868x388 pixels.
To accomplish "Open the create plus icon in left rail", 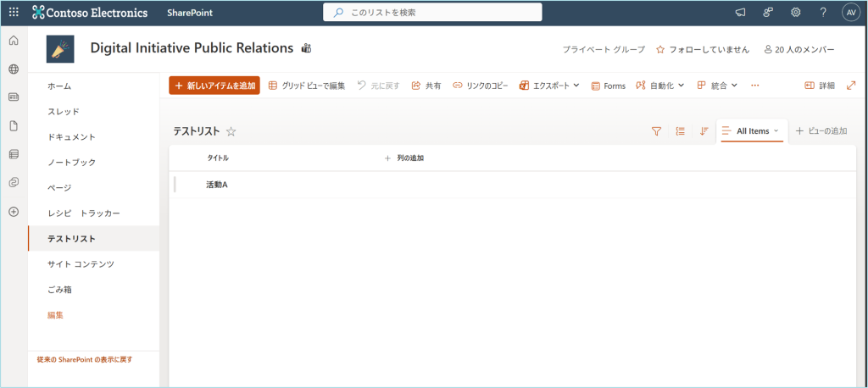I will (x=14, y=211).
